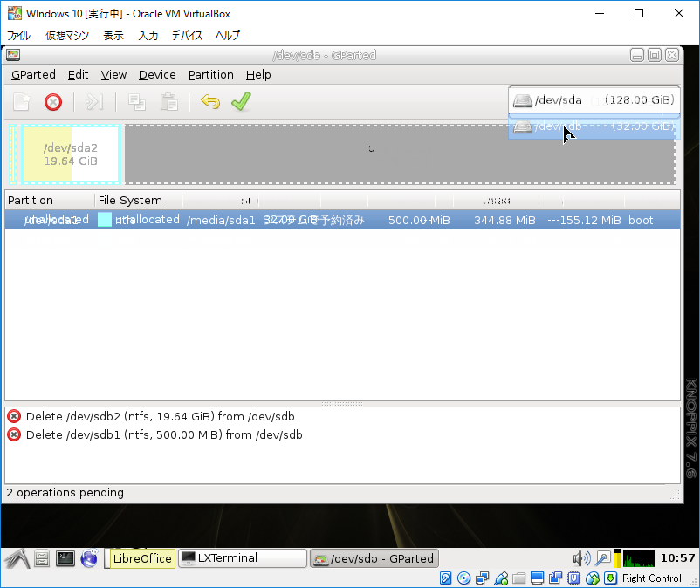Click the yellow battery level indicator
The width and height of the screenshot is (700, 588).
[617, 558]
